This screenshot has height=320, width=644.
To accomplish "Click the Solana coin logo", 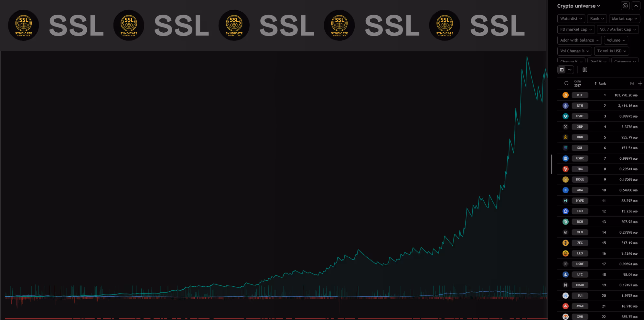I will coord(565,148).
